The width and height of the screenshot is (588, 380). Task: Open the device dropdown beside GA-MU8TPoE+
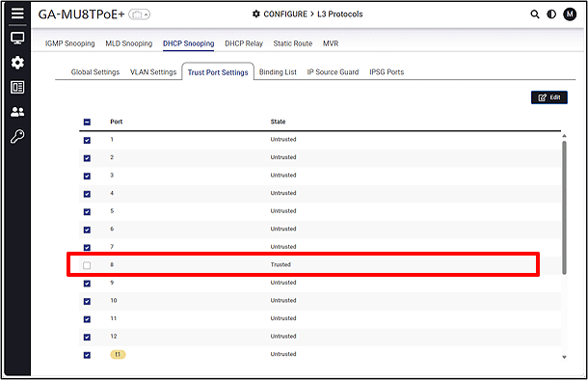click(x=139, y=14)
